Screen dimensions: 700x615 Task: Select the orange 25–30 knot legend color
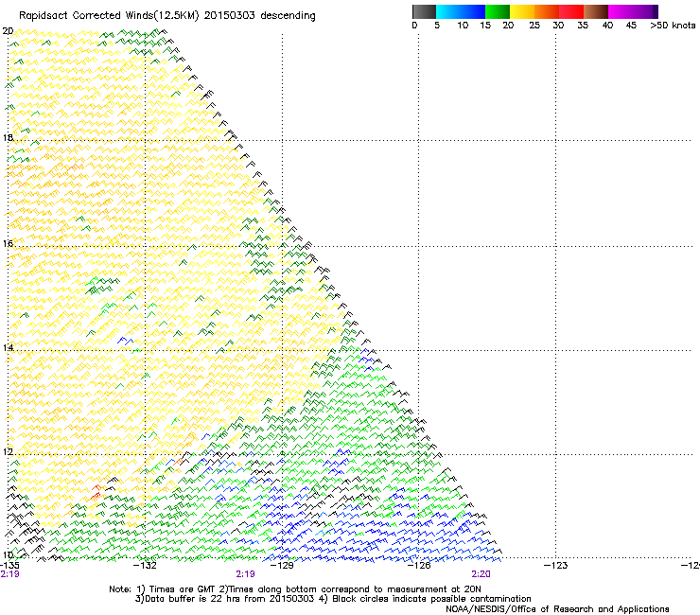click(x=547, y=11)
